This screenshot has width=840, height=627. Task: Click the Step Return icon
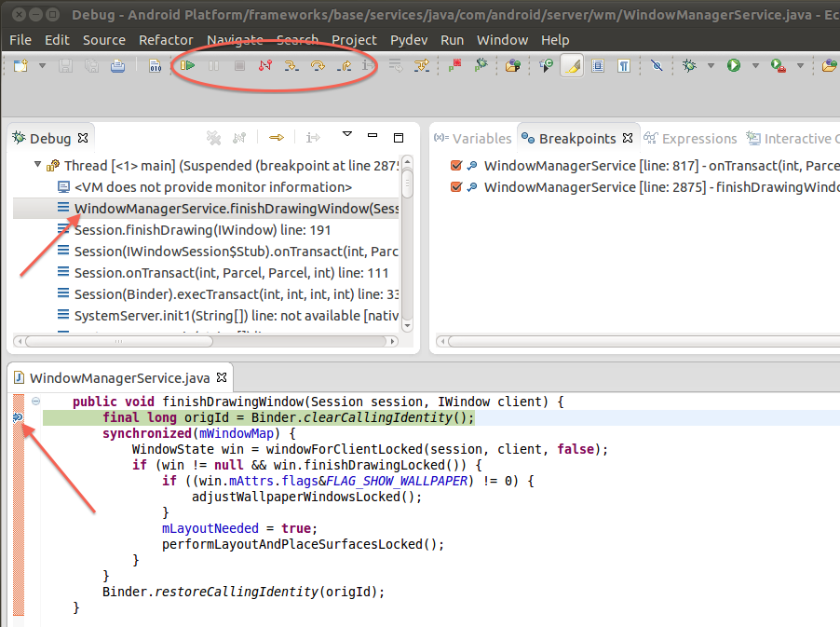pos(344,65)
